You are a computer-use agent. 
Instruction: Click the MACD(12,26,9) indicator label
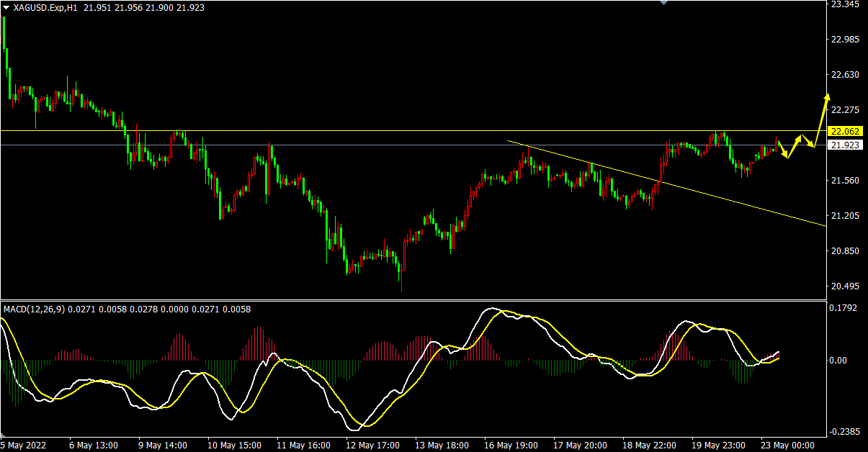(x=34, y=309)
